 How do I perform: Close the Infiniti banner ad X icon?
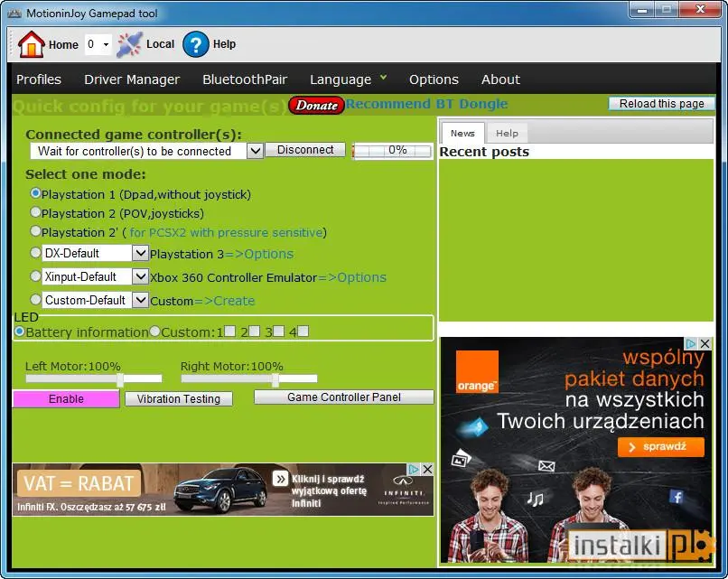point(427,470)
